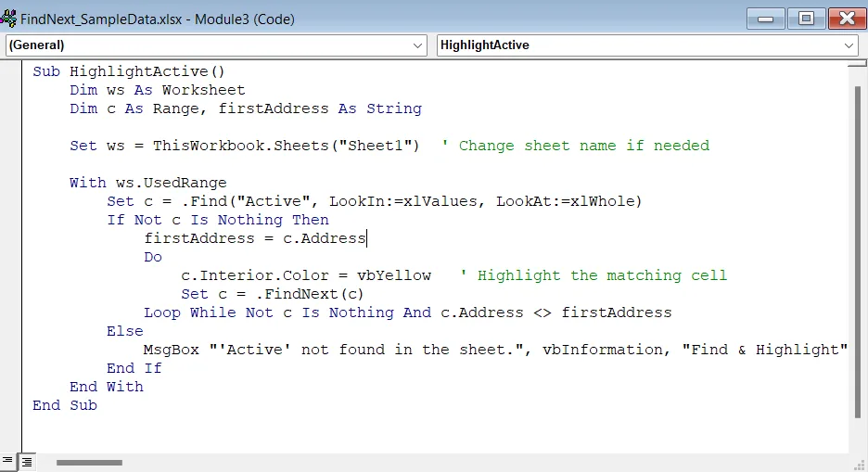Image resolution: width=868 pixels, height=472 pixels.
Task: Click 'c.Interior.Color = vbYellow' text
Action: [306, 275]
